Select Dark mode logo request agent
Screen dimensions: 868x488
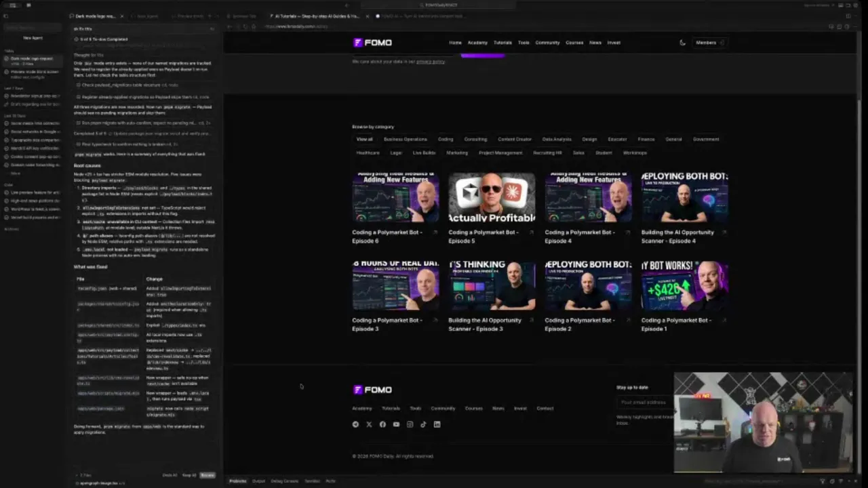click(32, 60)
